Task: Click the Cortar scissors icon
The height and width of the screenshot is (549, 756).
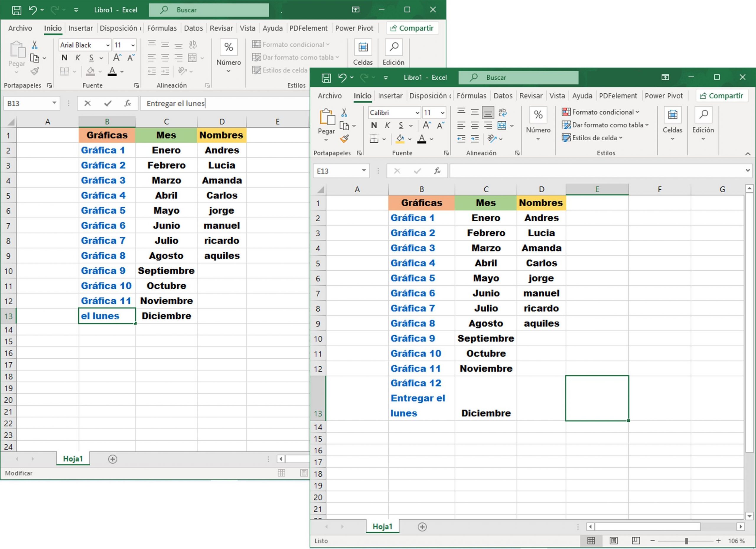Action: click(x=344, y=113)
